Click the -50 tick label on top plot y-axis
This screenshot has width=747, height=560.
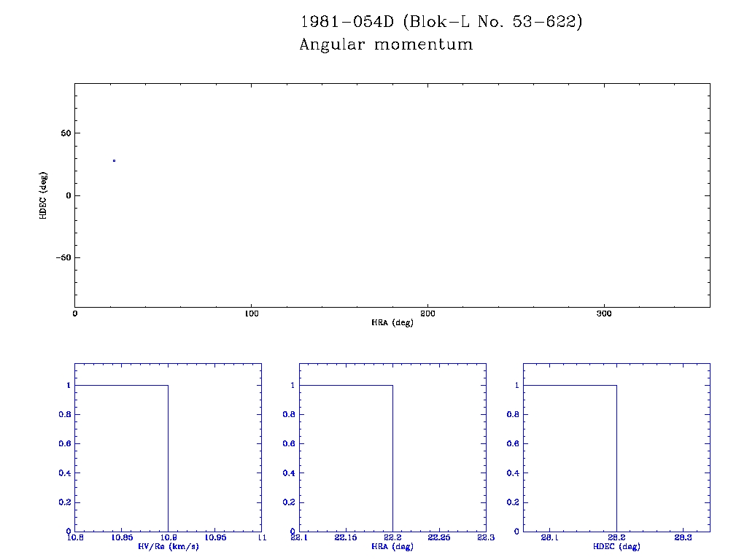(x=62, y=257)
